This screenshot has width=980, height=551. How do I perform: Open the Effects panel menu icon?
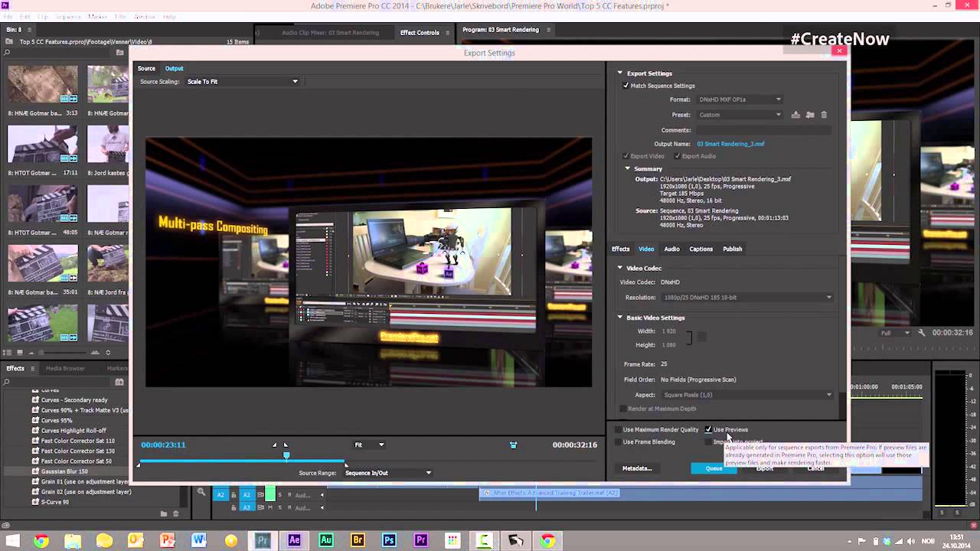click(32, 368)
